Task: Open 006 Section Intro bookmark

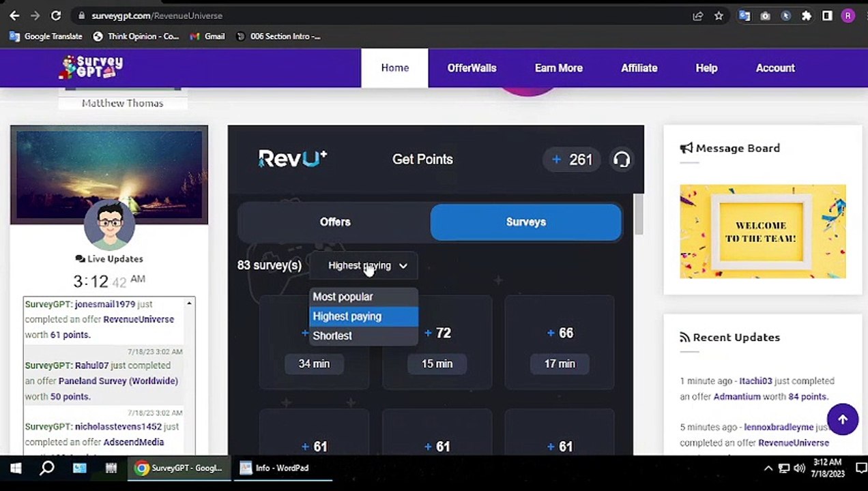Action: tap(278, 36)
